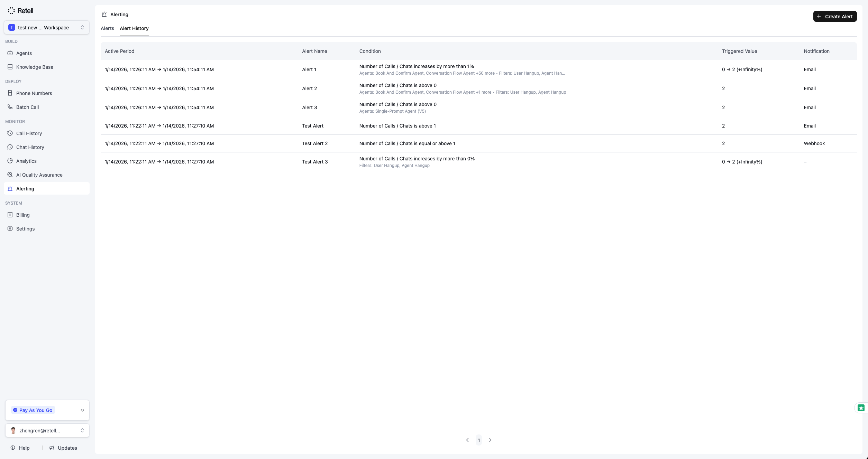Expand the Pay As You Go plan details
The image size is (868, 459).
click(82, 410)
